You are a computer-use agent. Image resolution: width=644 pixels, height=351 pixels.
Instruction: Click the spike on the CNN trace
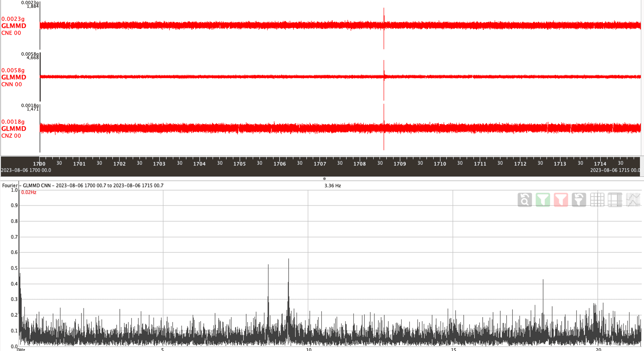click(x=384, y=80)
